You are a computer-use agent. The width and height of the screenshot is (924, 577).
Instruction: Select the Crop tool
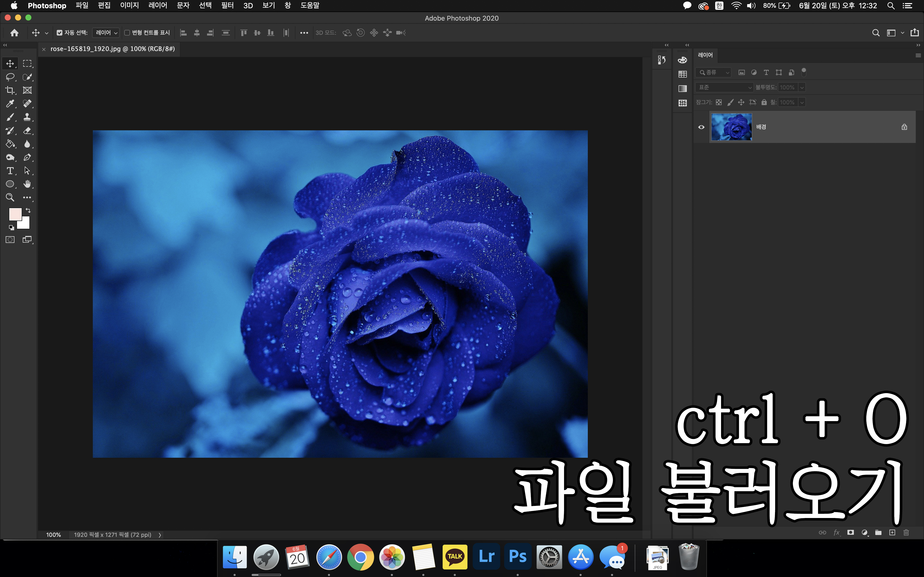(x=10, y=90)
